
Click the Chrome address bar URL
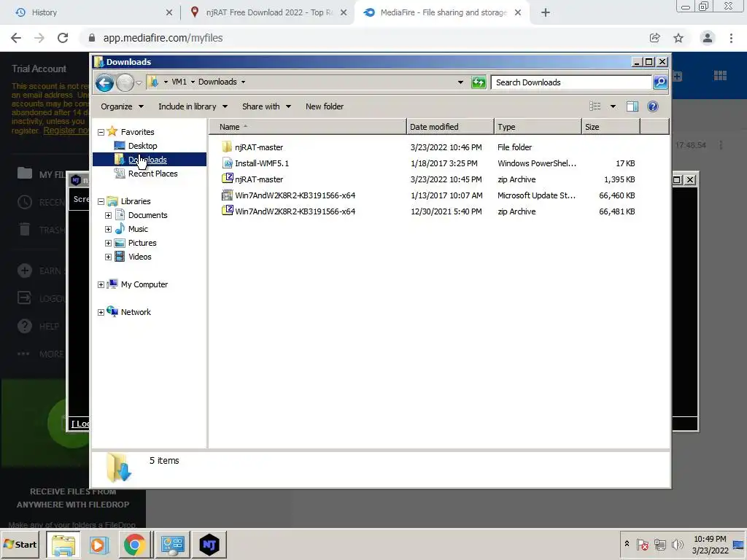(x=163, y=38)
